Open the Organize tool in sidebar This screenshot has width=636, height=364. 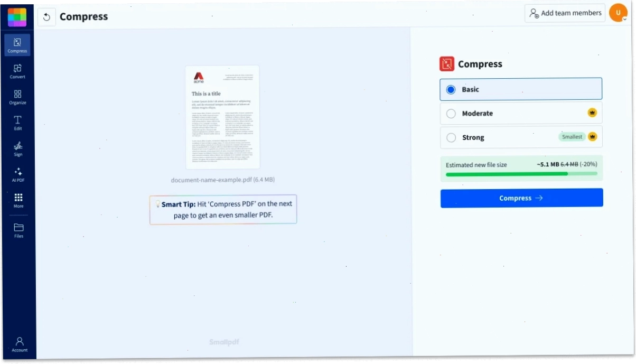tap(17, 97)
